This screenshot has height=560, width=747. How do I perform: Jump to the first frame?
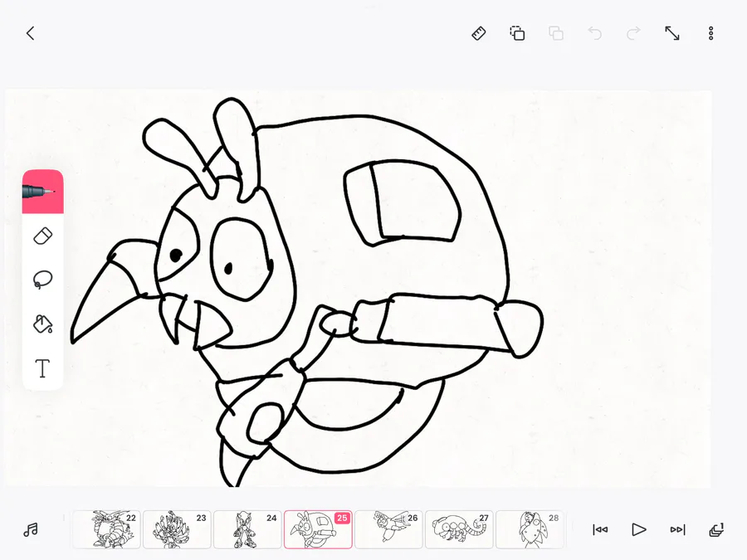pyautogui.click(x=600, y=529)
